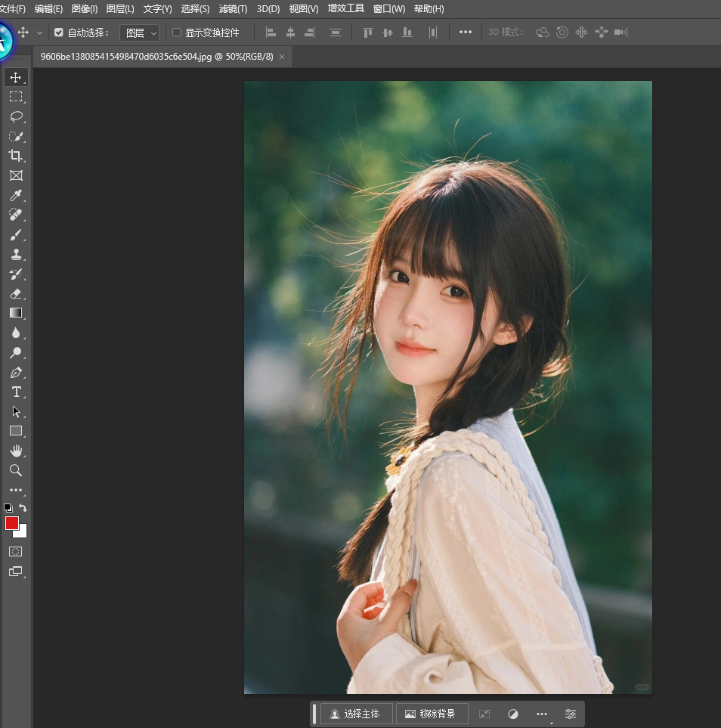Select the Horizontal Type tool

(16, 392)
